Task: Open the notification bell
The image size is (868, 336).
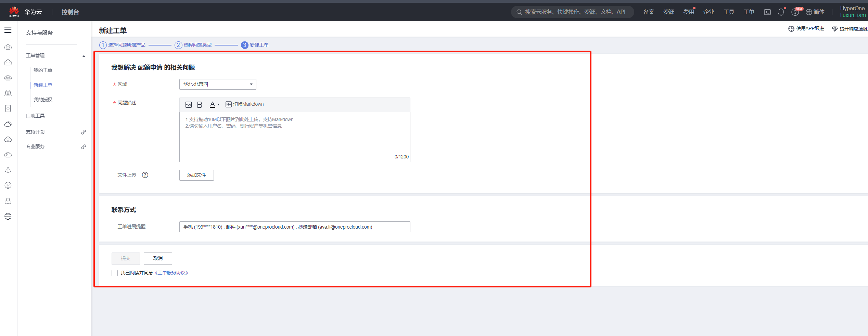Action: click(x=781, y=12)
